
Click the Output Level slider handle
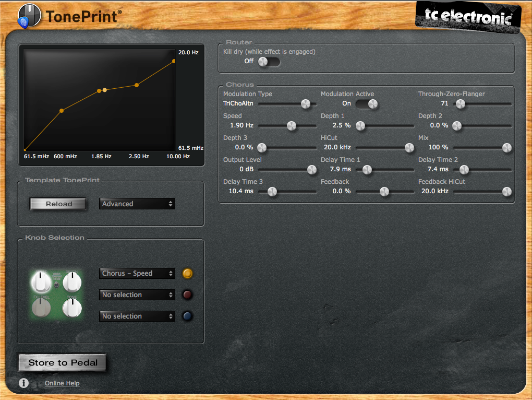coord(312,170)
